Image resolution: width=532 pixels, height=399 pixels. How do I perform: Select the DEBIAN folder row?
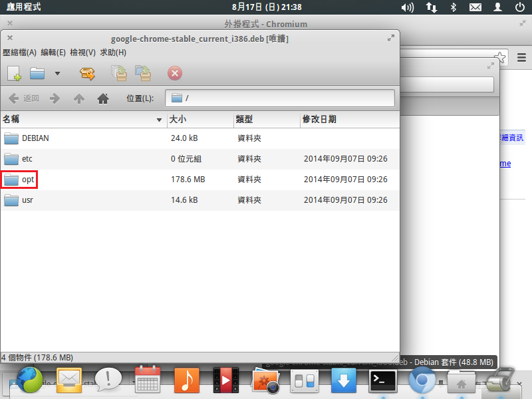click(200, 138)
